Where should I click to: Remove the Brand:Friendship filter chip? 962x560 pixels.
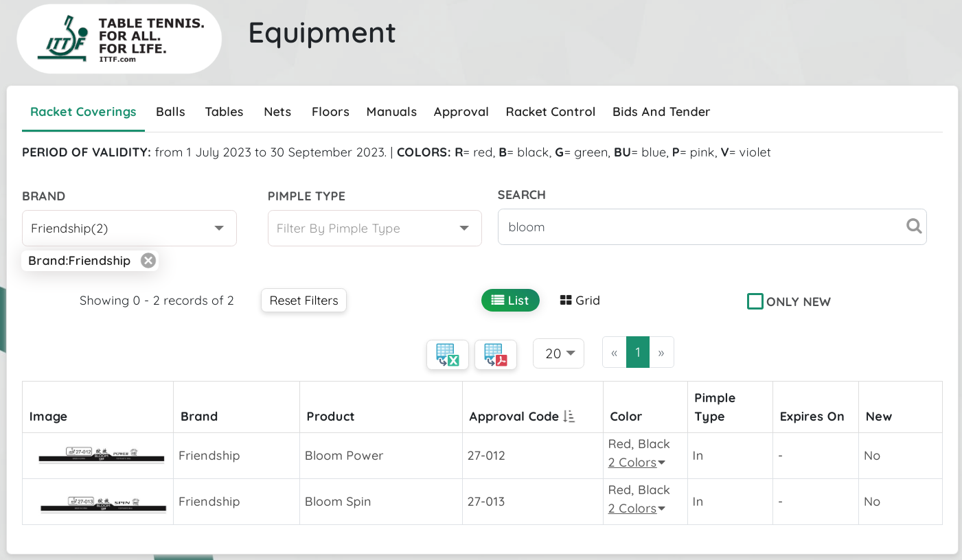click(x=148, y=260)
